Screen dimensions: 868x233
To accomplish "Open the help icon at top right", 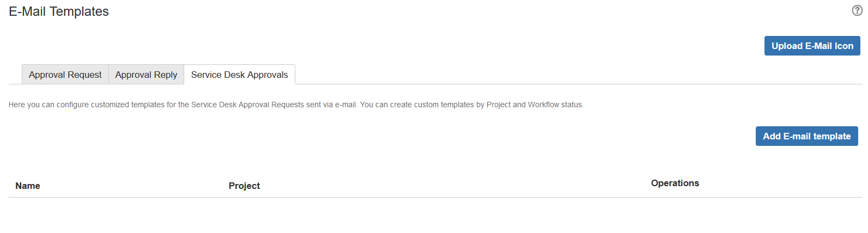I will 857,10.
